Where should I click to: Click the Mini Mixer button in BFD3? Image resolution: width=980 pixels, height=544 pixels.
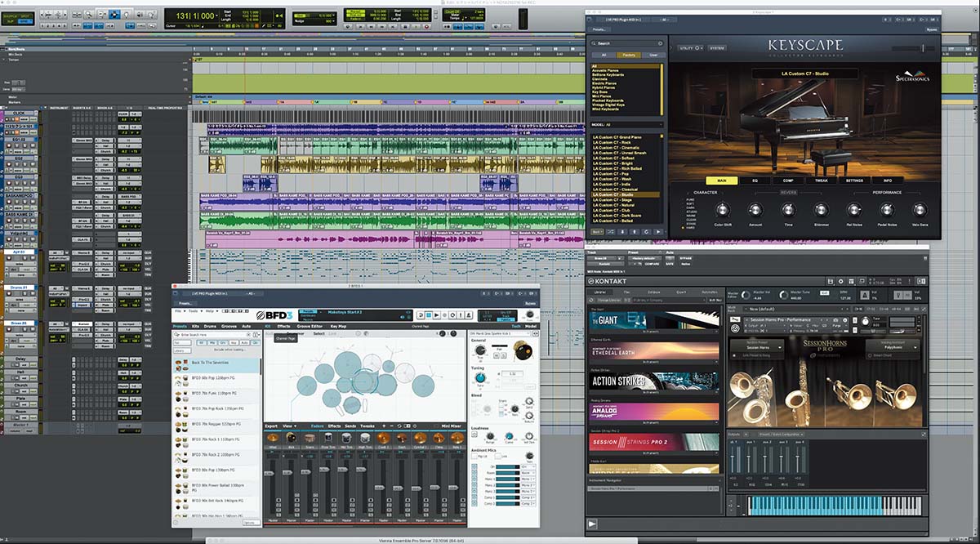click(451, 426)
